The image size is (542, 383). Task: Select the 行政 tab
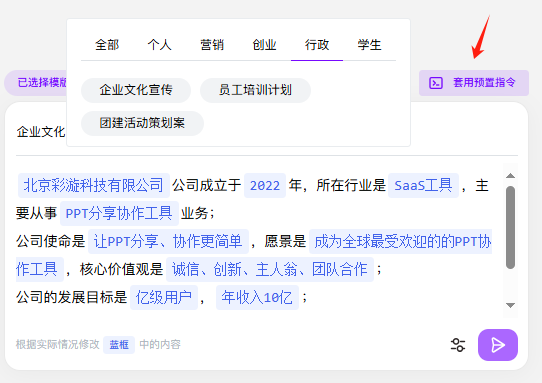click(x=317, y=45)
